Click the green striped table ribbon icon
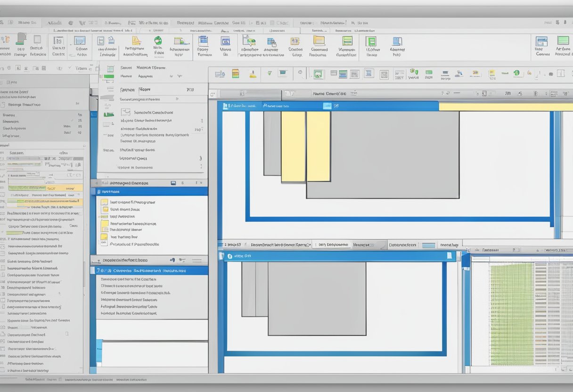Viewport: 573px width, 392px height. 347,41
